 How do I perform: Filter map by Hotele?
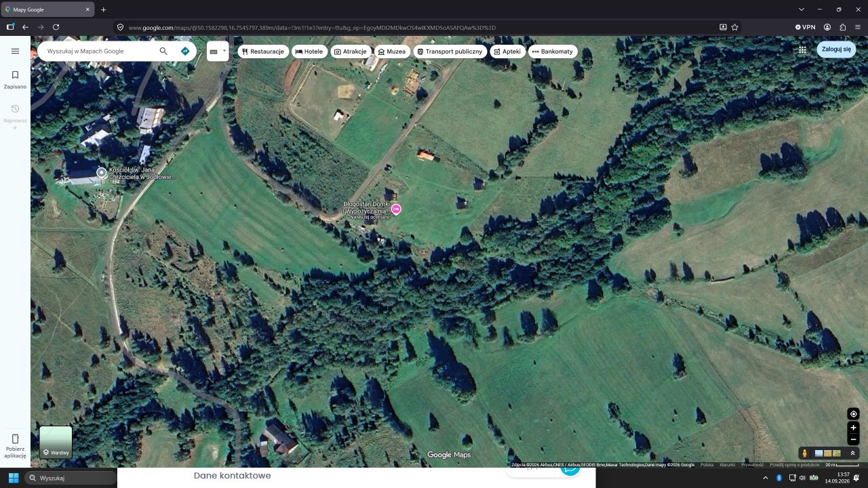tap(309, 52)
